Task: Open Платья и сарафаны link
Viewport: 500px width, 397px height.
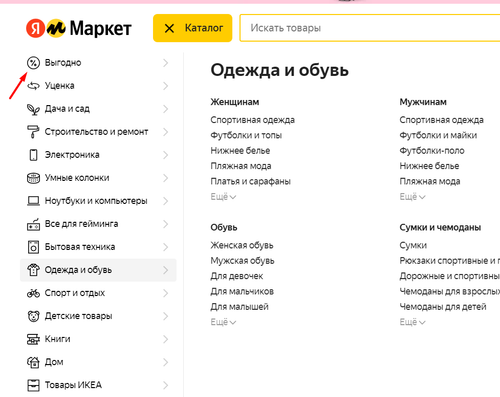Action: click(x=250, y=181)
